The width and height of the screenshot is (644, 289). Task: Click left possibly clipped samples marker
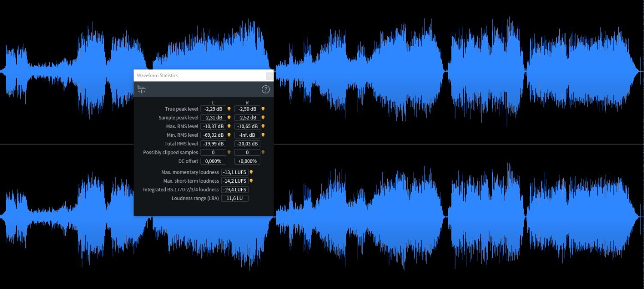pos(229,152)
